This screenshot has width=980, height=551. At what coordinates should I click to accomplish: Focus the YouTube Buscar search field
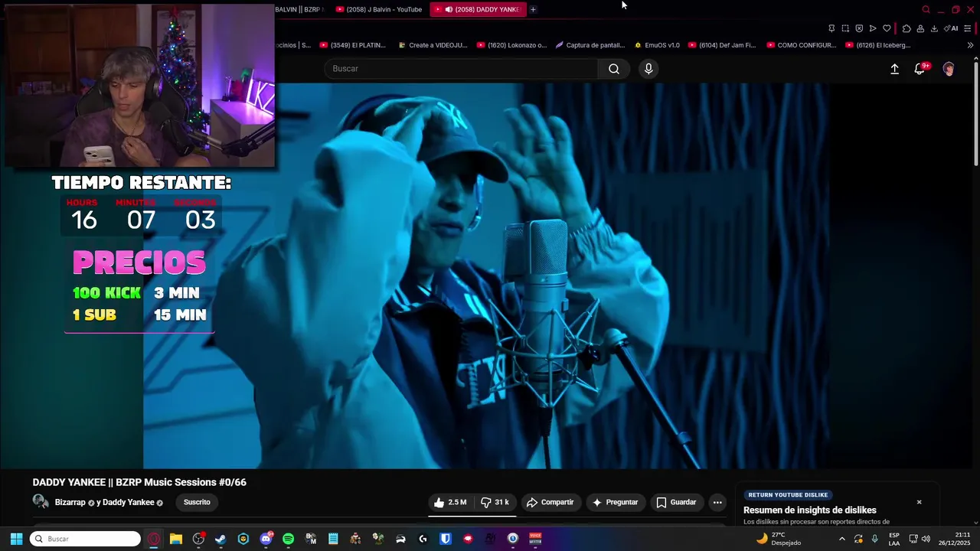pos(462,69)
